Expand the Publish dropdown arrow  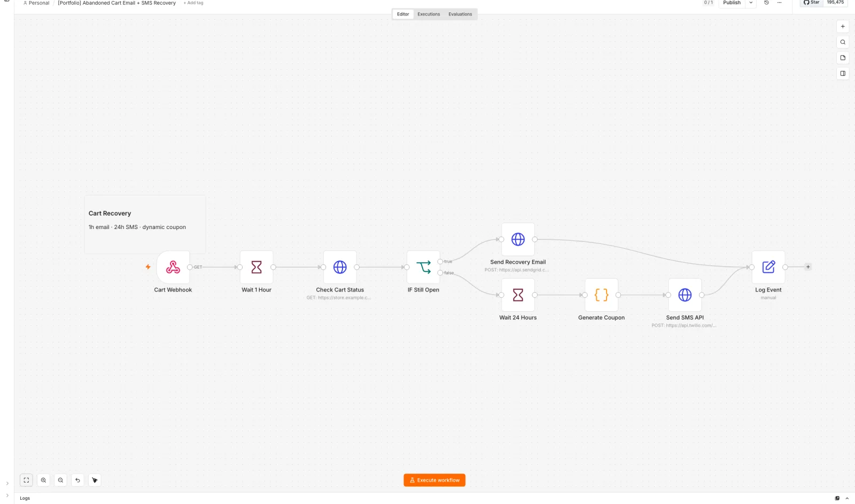click(x=751, y=3)
